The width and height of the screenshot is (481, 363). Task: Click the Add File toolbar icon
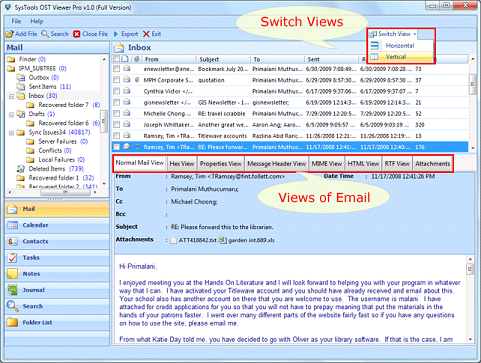click(10, 34)
